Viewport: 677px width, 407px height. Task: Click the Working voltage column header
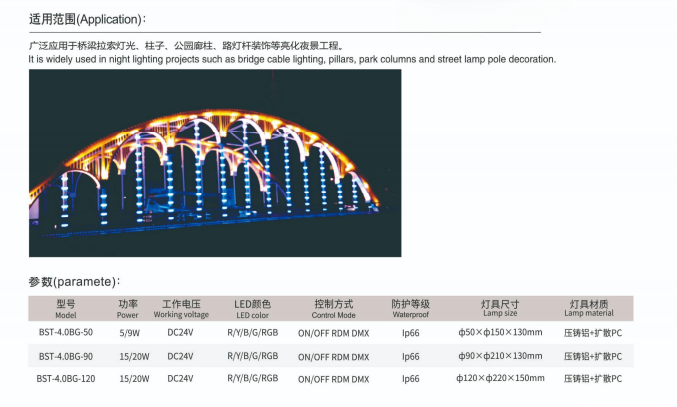coord(181,308)
